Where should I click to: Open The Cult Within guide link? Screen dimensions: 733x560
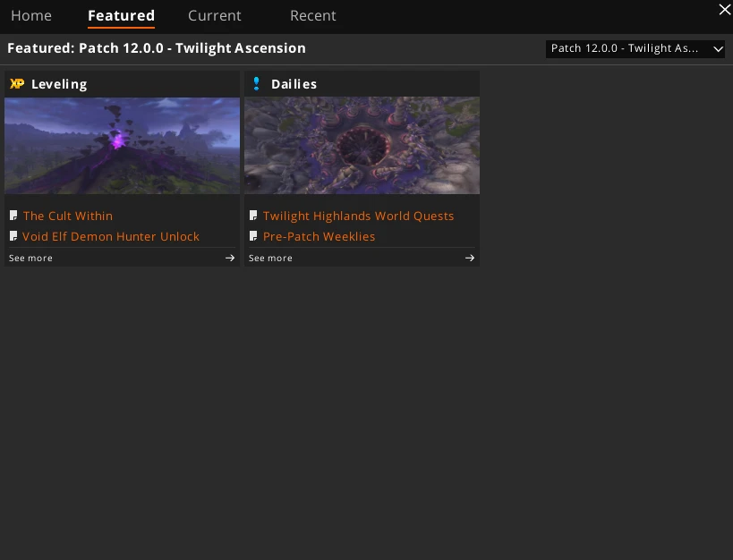pos(68,216)
